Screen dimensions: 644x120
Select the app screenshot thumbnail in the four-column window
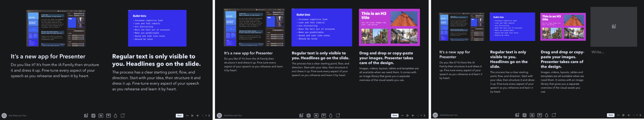(x=462, y=27)
